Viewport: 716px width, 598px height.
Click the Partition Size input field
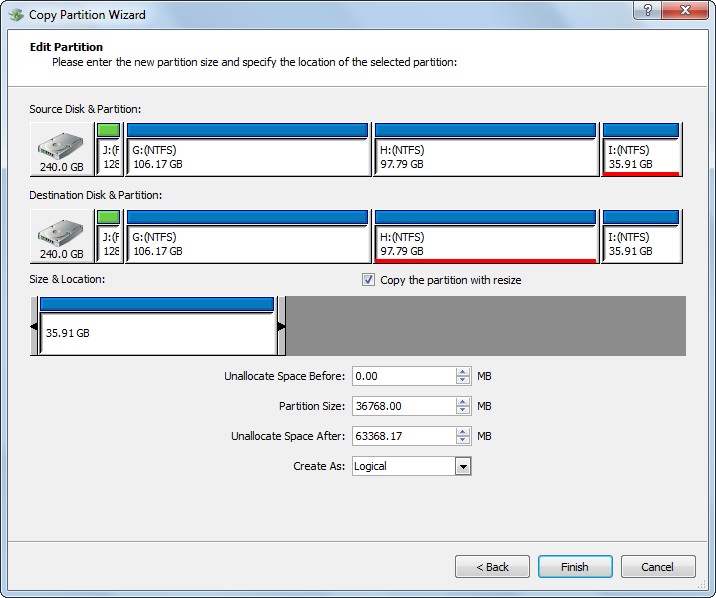click(x=404, y=406)
